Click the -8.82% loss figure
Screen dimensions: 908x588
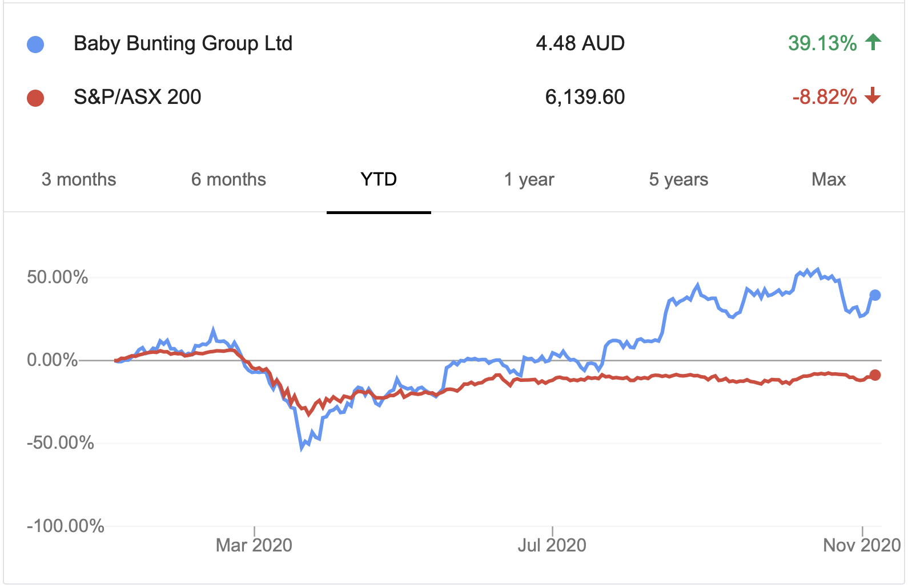pyautogui.click(x=825, y=97)
